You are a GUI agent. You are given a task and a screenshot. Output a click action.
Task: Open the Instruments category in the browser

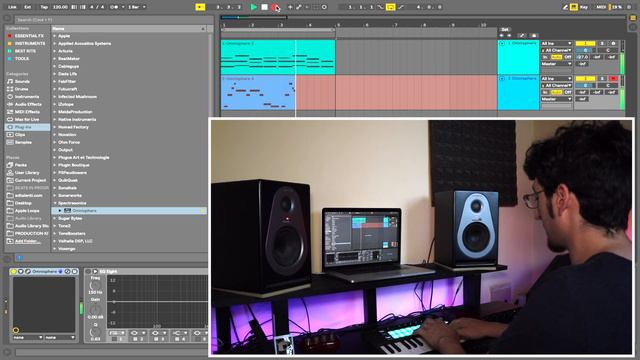(27, 97)
